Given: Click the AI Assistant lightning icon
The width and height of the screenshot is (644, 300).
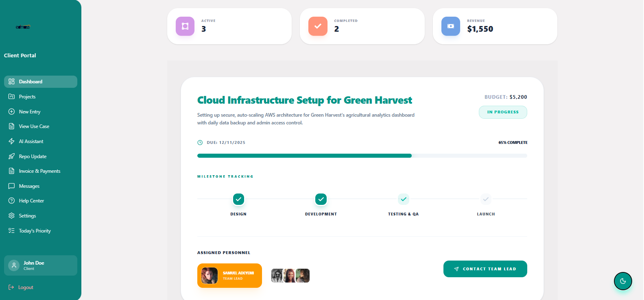Looking at the screenshot, I should point(11,141).
